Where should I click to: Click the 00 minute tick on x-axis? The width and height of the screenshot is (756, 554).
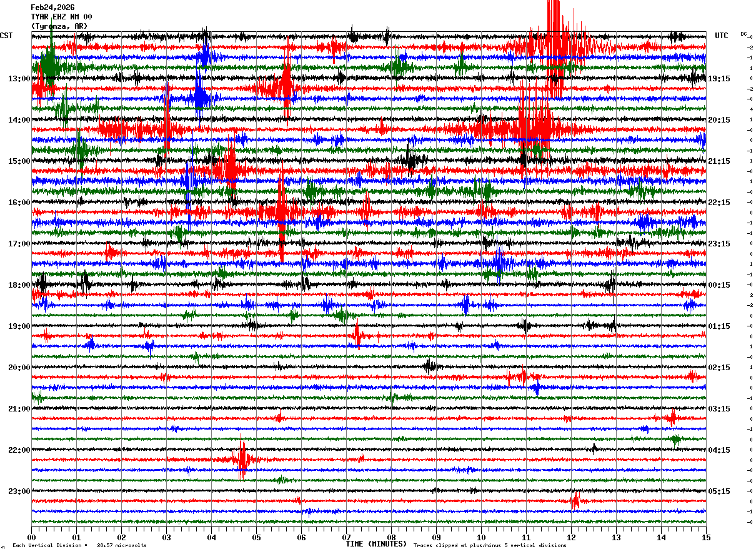click(x=32, y=537)
